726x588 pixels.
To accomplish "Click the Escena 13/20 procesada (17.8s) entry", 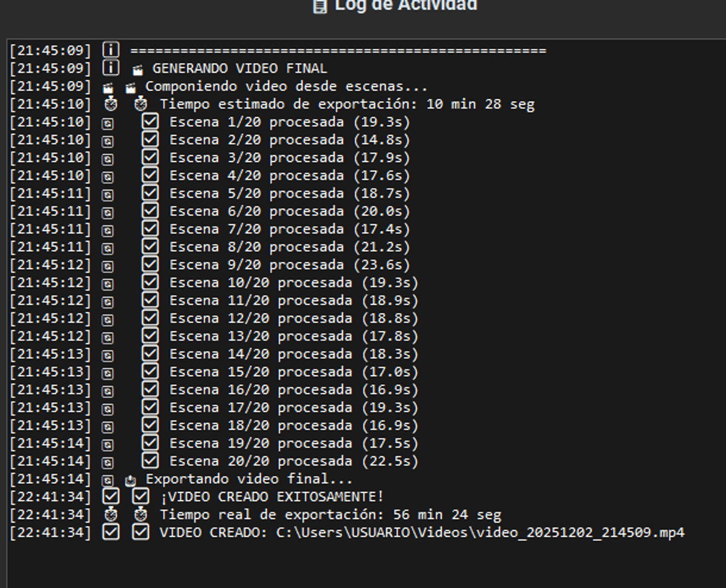I will [293, 336].
